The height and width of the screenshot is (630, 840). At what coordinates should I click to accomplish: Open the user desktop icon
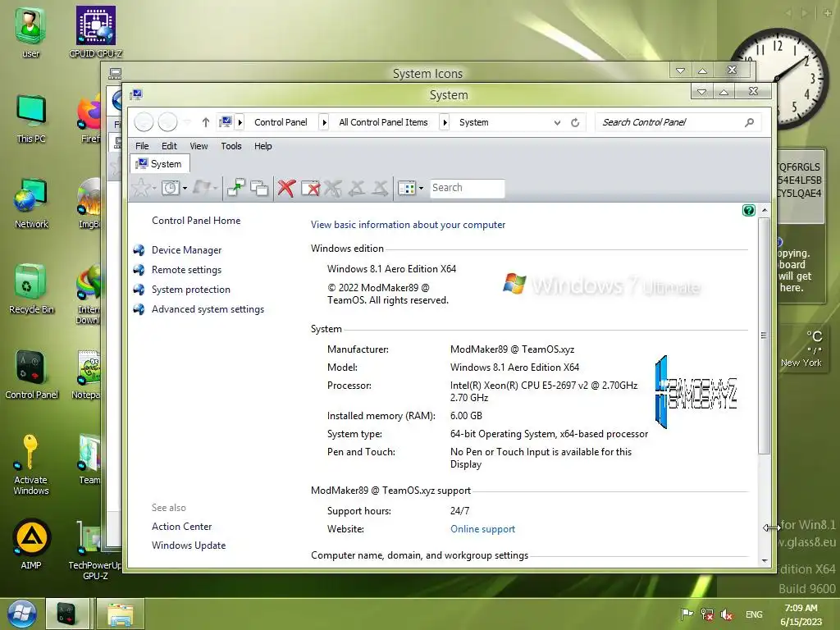coord(30,32)
